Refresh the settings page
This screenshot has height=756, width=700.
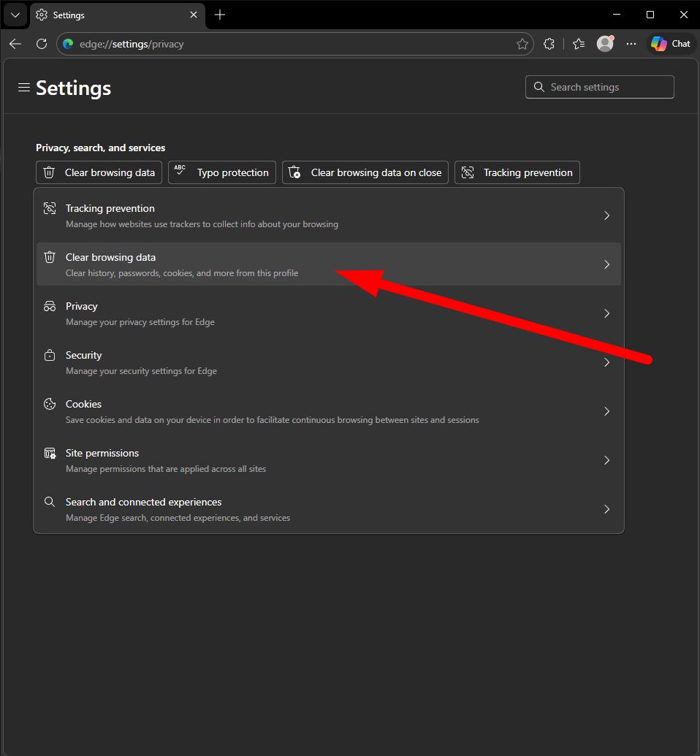coord(42,44)
